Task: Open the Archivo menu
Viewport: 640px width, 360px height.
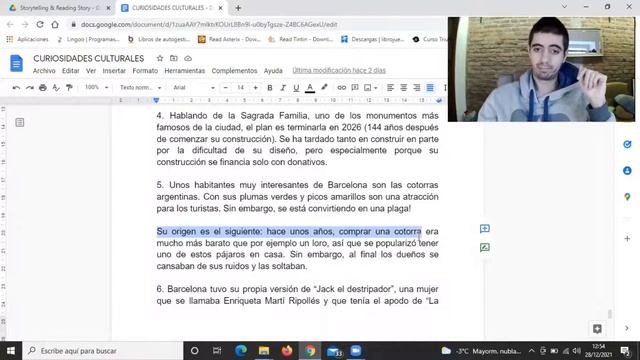Action: [44, 71]
